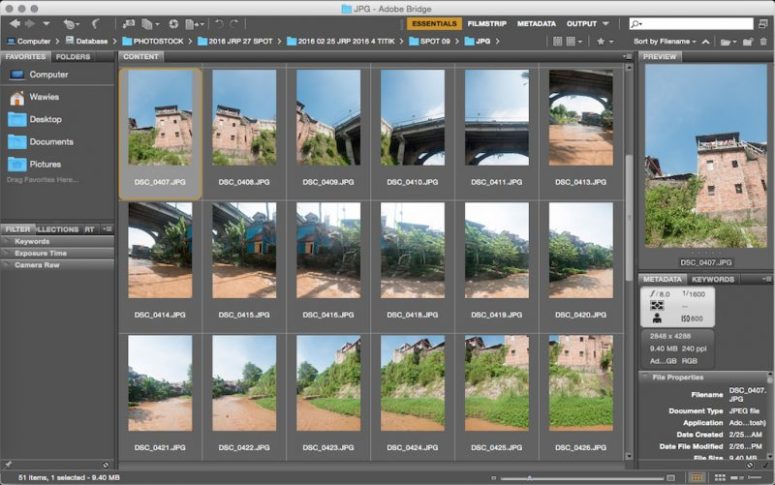Switch to the FILTER panel tab
This screenshot has height=485, width=775.
tap(17, 229)
